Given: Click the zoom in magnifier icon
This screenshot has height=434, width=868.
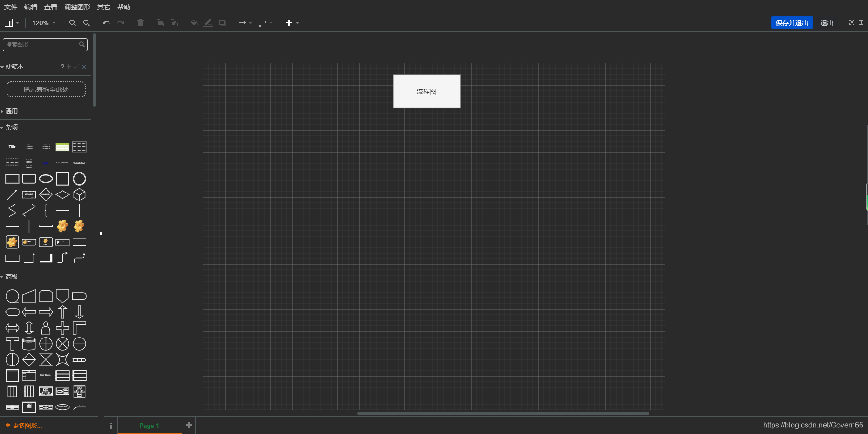Looking at the screenshot, I should coord(72,23).
